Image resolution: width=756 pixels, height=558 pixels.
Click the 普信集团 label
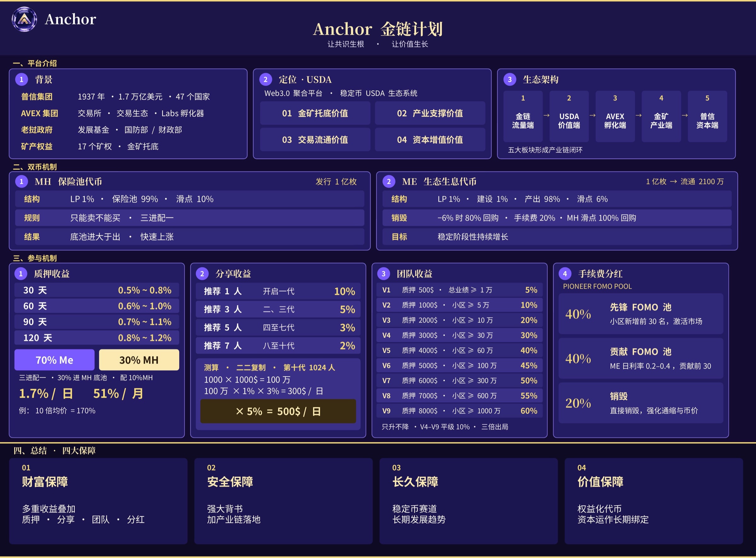(x=37, y=97)
